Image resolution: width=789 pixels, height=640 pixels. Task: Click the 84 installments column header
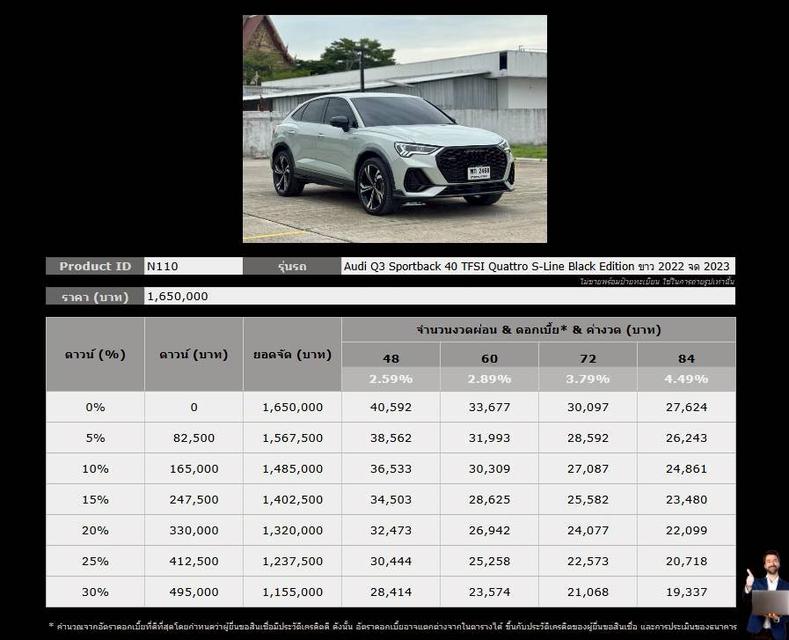pos(686,358)
